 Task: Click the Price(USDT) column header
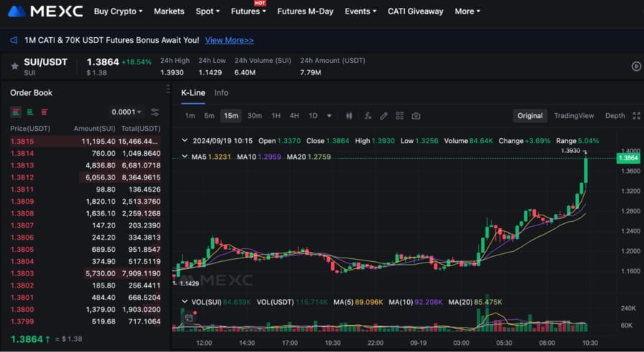[x=30, y=129]
